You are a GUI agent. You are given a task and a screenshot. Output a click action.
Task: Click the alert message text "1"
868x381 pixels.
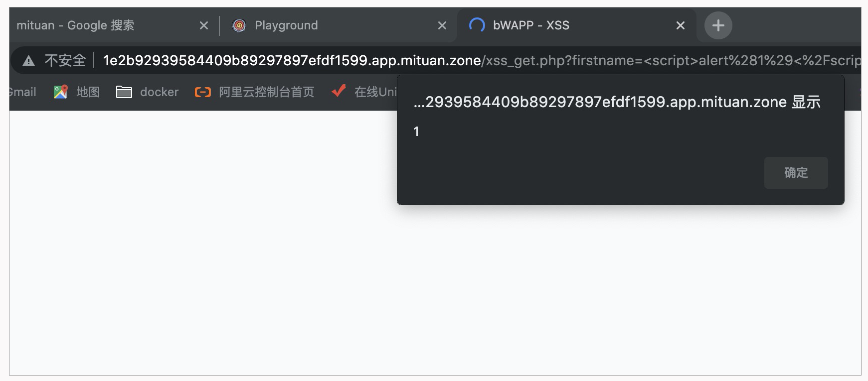point(416,131)
